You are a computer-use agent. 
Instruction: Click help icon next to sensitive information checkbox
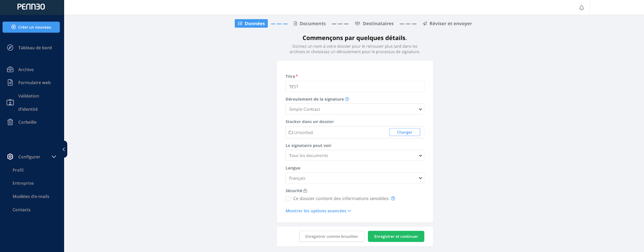coord(393,198)
